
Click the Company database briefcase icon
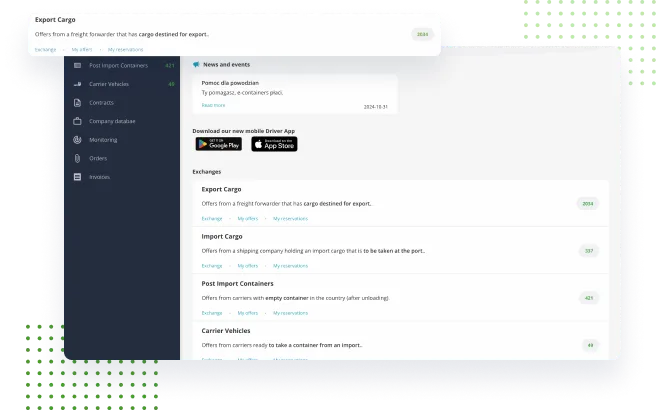pyautogui.click(x=77, y=121)
